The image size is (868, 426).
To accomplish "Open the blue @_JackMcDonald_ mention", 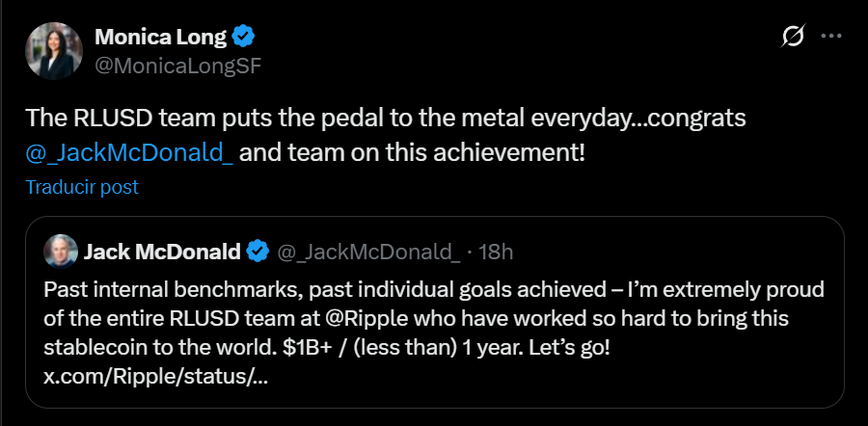I will [x=129, y=151].
